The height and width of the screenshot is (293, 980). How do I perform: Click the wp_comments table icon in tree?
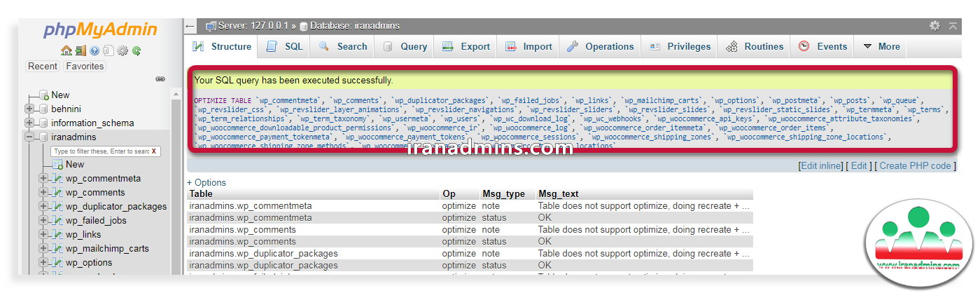pyautogui.click(x=58, y=193)
